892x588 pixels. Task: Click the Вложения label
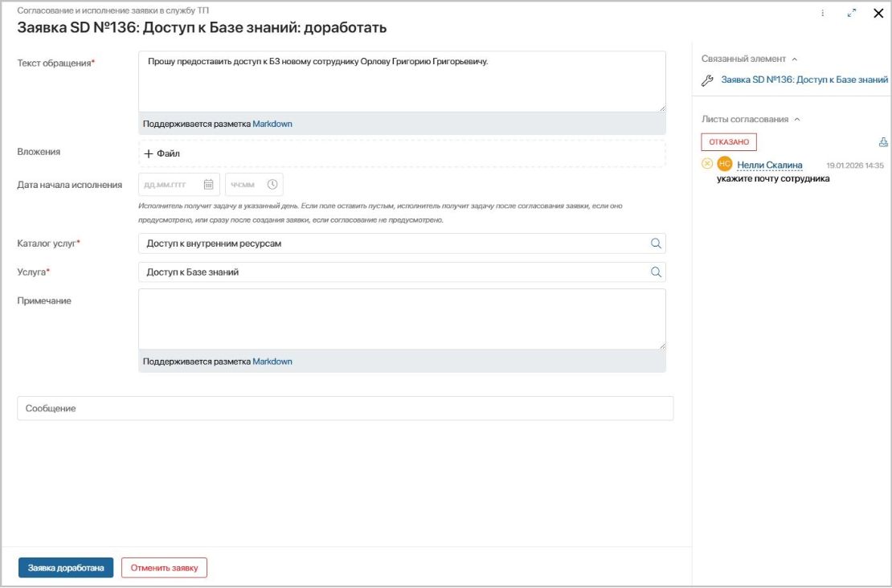pyautogui.click(x=39, y=152)
